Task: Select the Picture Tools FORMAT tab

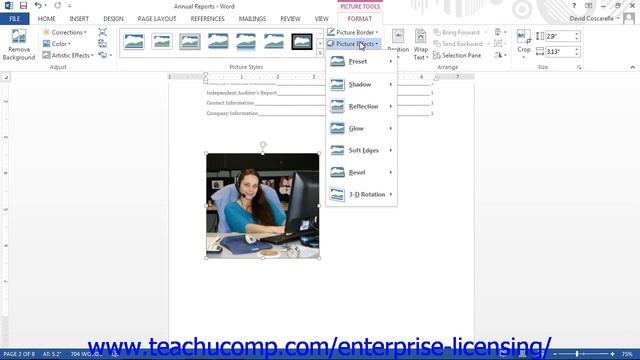Action: click(x=360, y=19)
